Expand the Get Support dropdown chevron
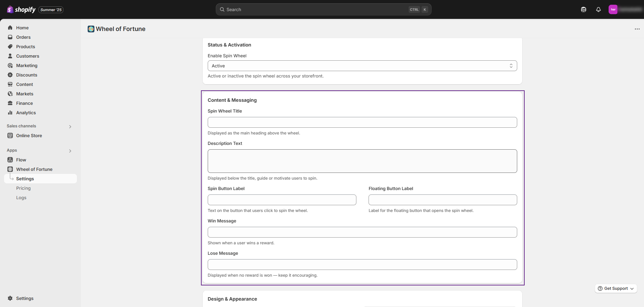The width and height of the screenshot is (644, 307). point(632,289)
